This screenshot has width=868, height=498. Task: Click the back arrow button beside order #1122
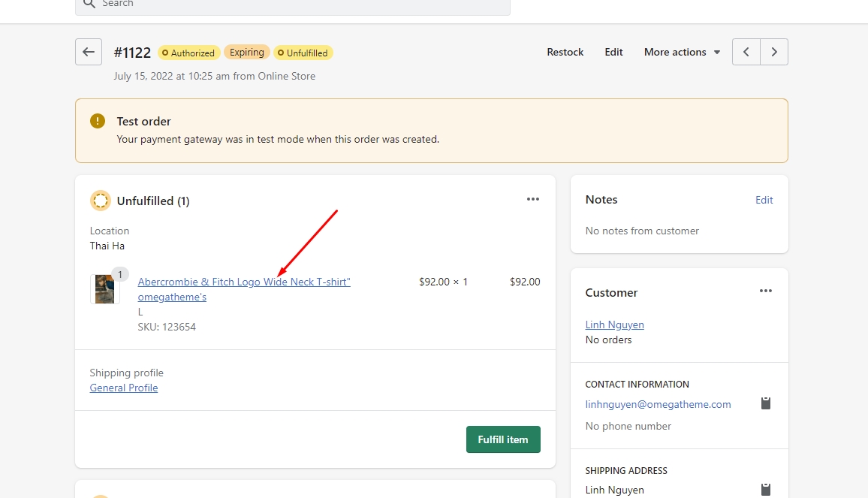pyautogui.click(x=89, y=52)
